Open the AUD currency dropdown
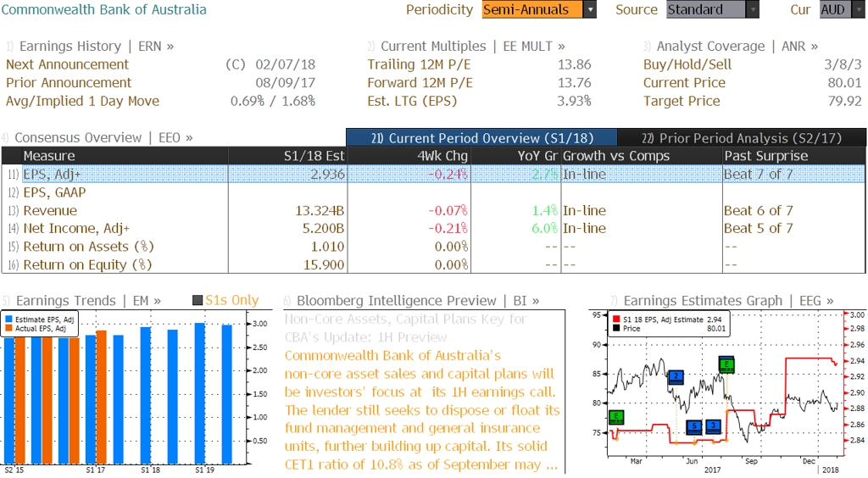 click(x=857, y=9)
